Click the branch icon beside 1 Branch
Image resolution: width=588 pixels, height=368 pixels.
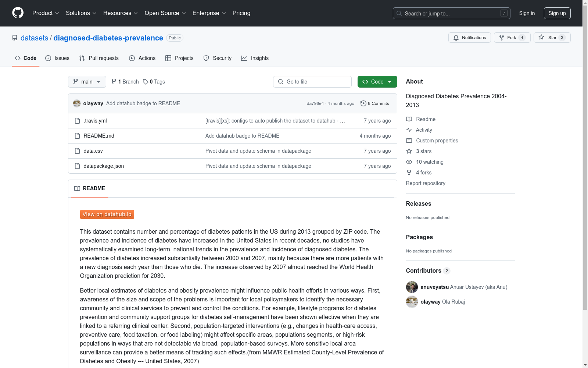114,82
